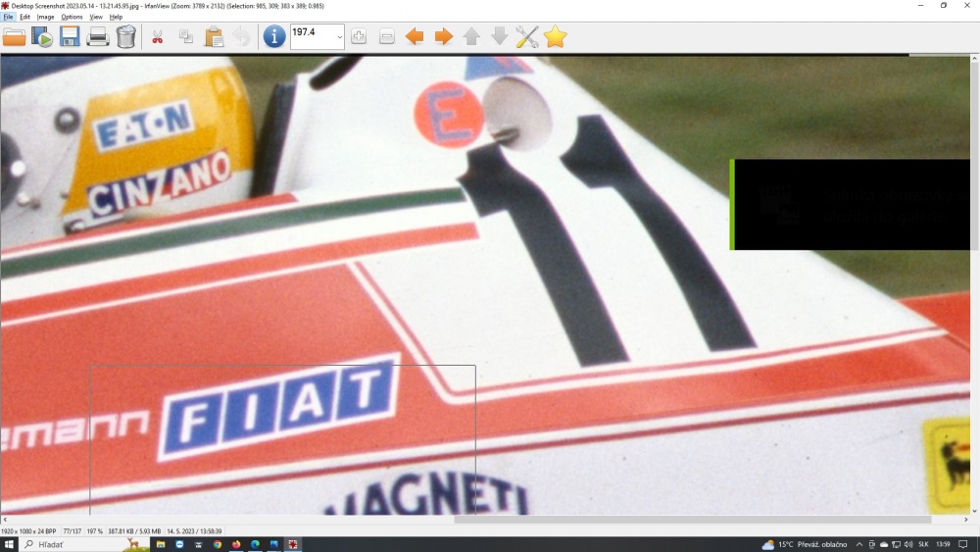Delete file using the trash can icon

click(125, 37)
